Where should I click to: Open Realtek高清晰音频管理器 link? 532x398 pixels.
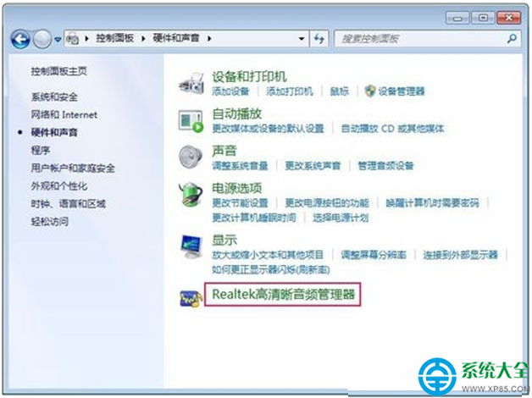[x=283, y=294]
